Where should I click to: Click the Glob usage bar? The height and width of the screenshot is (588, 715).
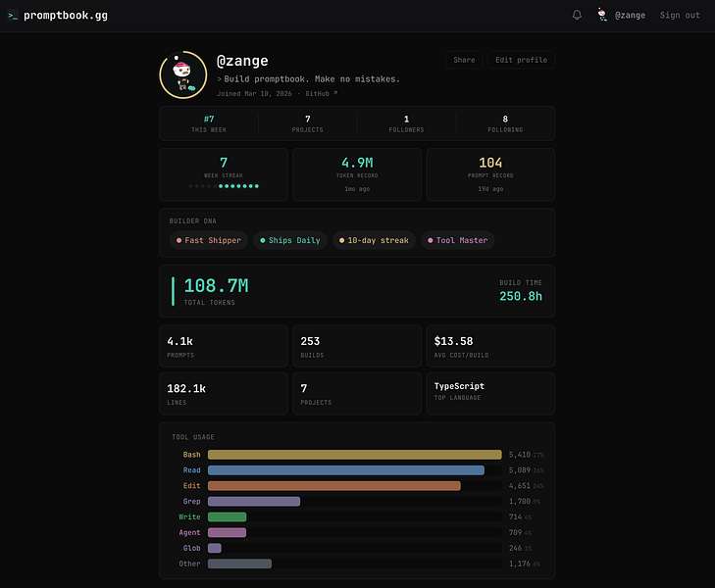[215, 548]
